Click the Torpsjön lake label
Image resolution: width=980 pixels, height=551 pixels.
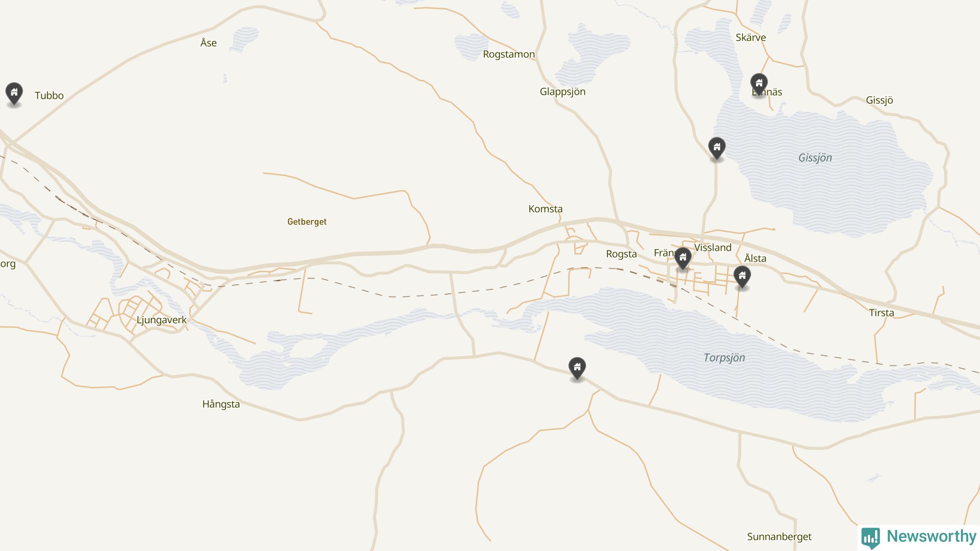[724, 358]
